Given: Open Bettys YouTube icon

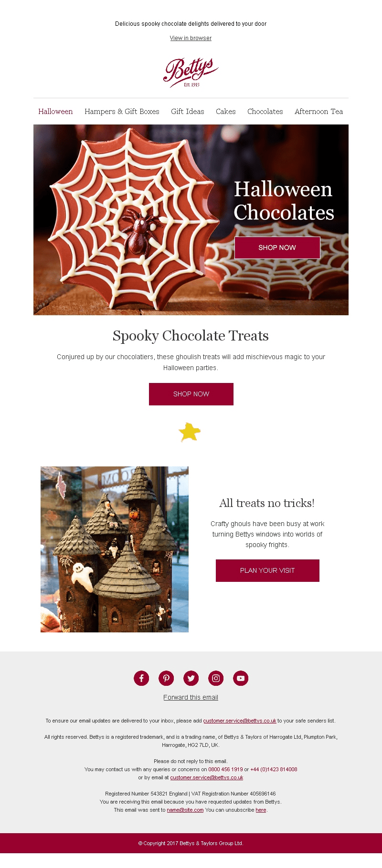Looking at the screenshot, I should (x=241, y=678).
